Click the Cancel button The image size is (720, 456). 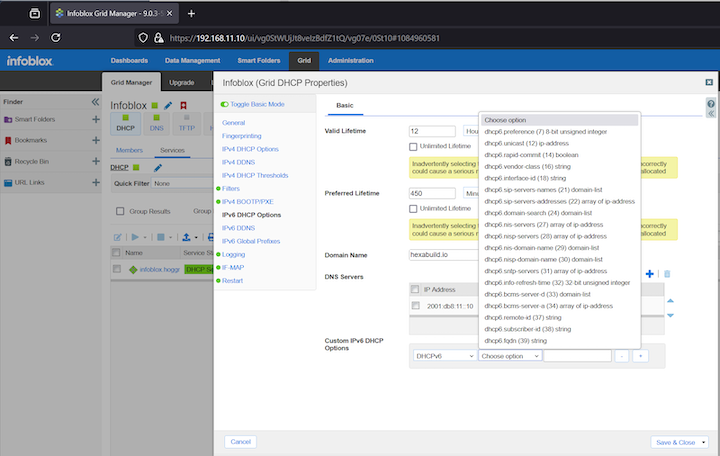[x=240, y=441]
